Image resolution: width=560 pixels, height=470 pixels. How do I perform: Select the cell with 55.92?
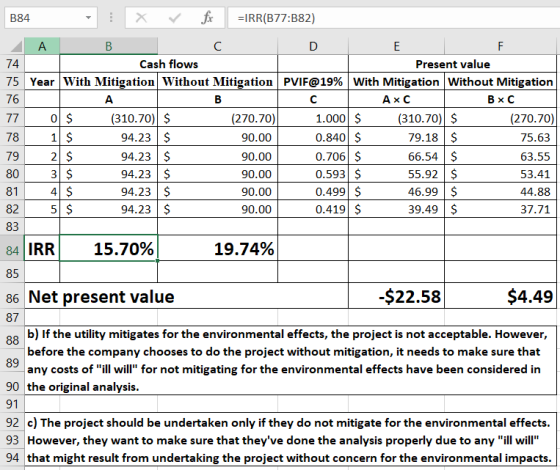[x=396, y=174]
